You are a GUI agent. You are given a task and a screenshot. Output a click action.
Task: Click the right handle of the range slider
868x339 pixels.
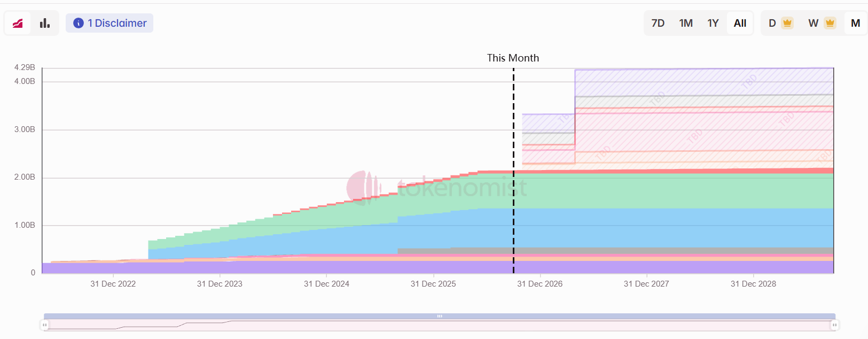click(834, 325)
